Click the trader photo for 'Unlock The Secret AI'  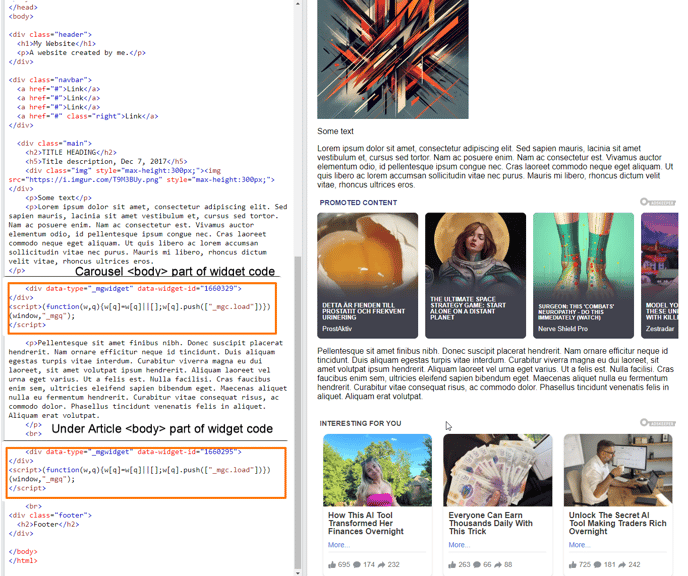coord(618,470)
